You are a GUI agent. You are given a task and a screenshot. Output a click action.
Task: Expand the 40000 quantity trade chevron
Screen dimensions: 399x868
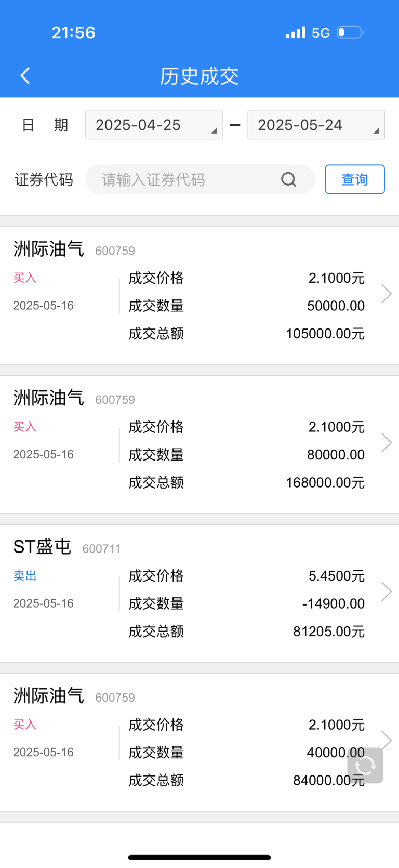click(386, 740)
